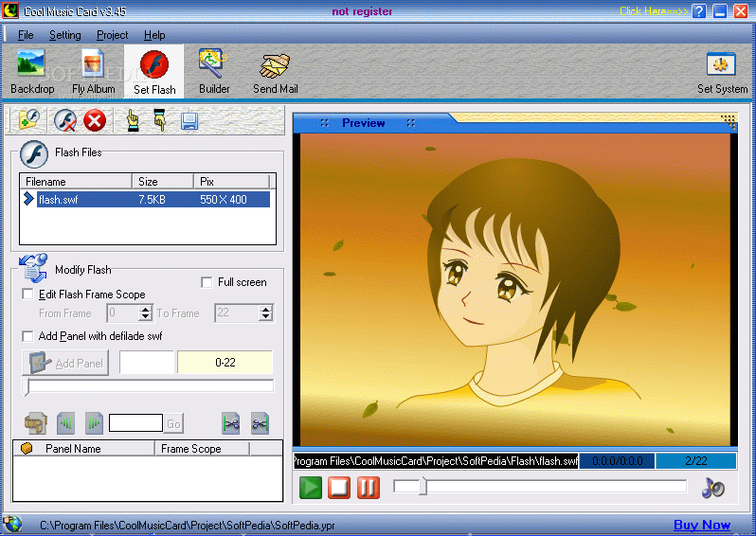Click the Filename column header
Viewport: 756px width, 536px height.
pyautogui.click(x=76, y=181)
